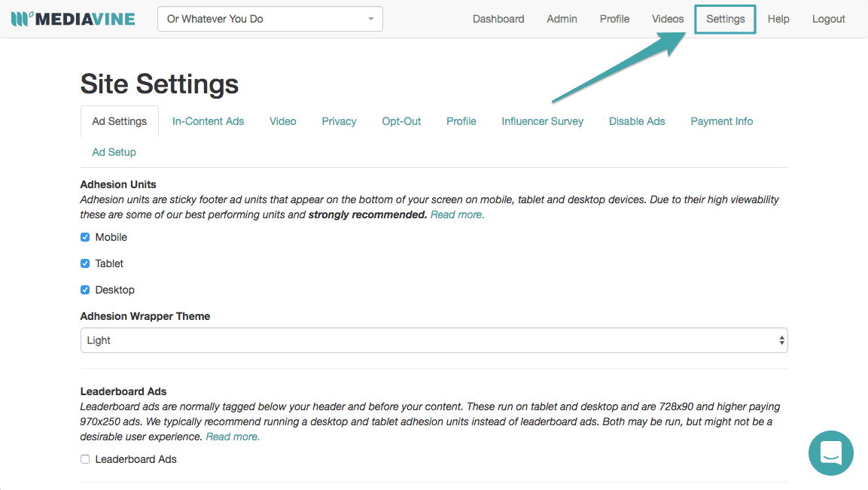Log out of Mediavine
This screenshot has width=868, height=490.
[828, 18]
